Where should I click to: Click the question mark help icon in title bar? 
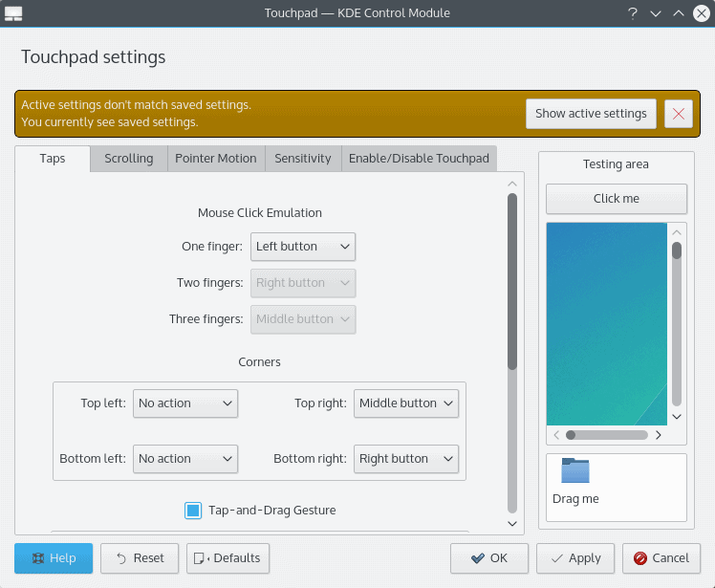632,13
